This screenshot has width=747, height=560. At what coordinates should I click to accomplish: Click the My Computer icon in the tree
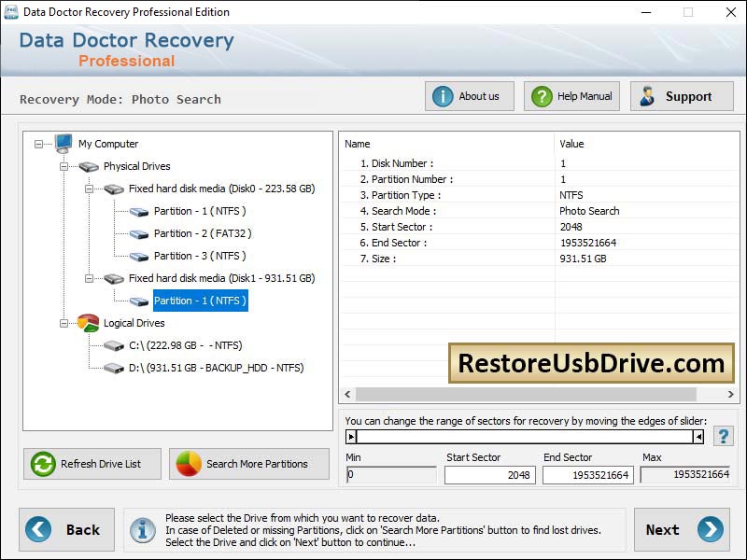62,143
